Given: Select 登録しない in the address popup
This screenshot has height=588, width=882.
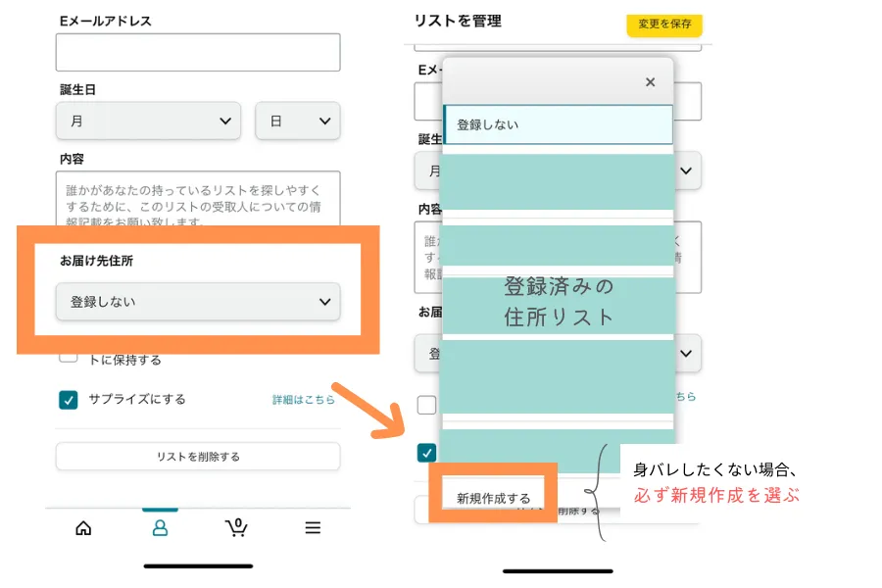Looking at the screenshot, I should (558, 124).
